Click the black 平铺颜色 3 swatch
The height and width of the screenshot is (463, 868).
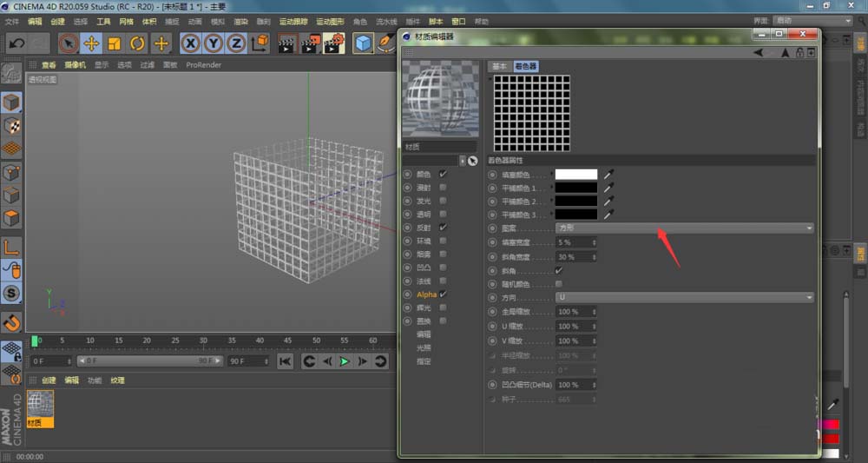tap(576, 215)
